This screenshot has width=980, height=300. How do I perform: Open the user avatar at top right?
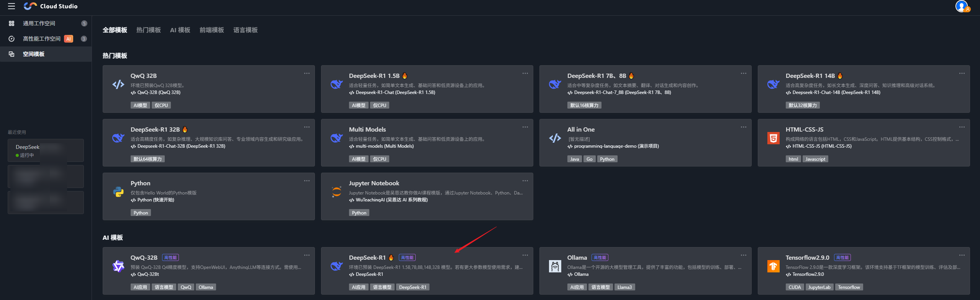click(962, 6)
